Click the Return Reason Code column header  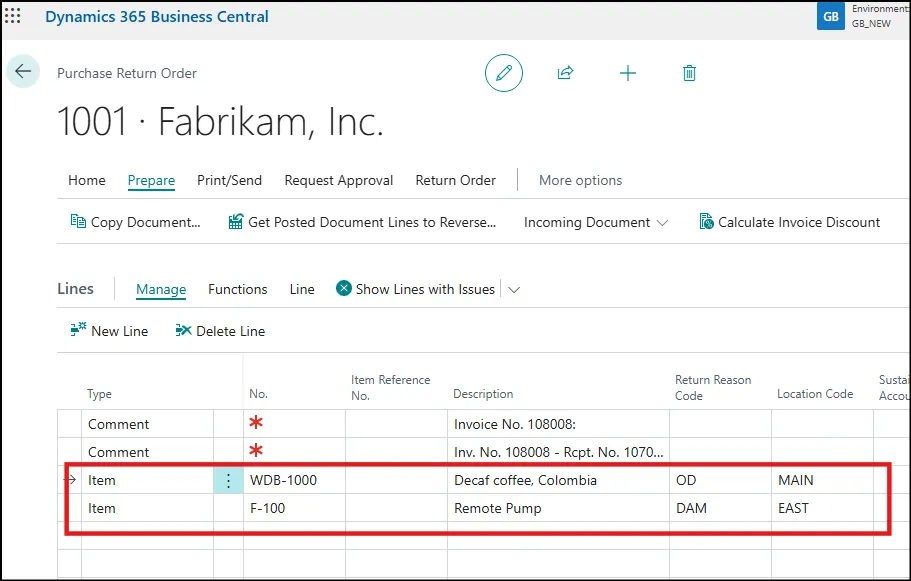tap(713, 388)
